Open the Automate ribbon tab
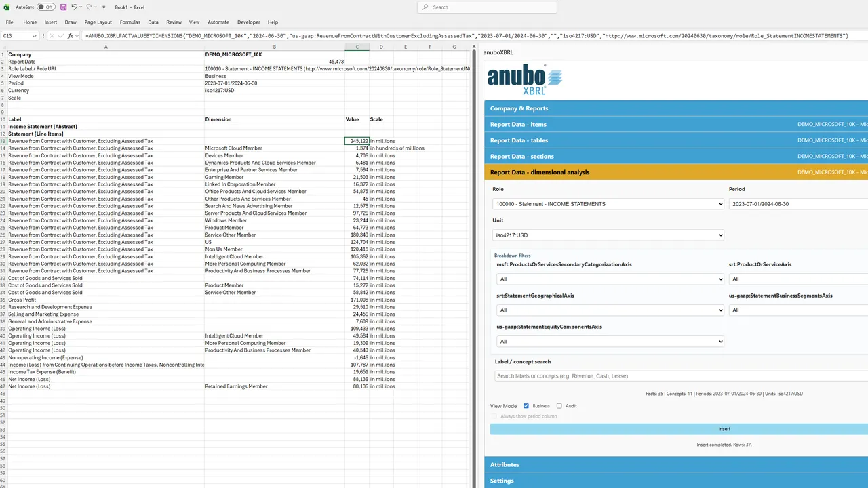 [x=218, y=22]
